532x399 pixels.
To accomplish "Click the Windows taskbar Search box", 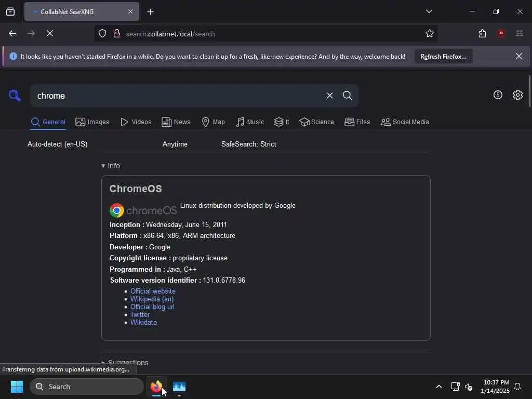I will click(x=87, y=387).
